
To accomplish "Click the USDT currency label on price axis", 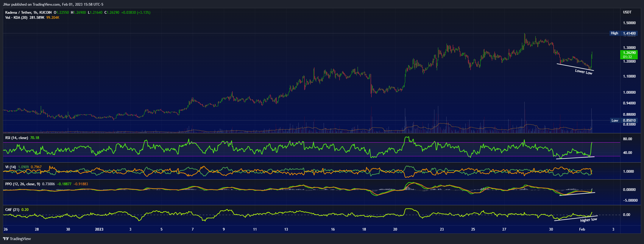I will pyautogui.click(x=627, y=12).
